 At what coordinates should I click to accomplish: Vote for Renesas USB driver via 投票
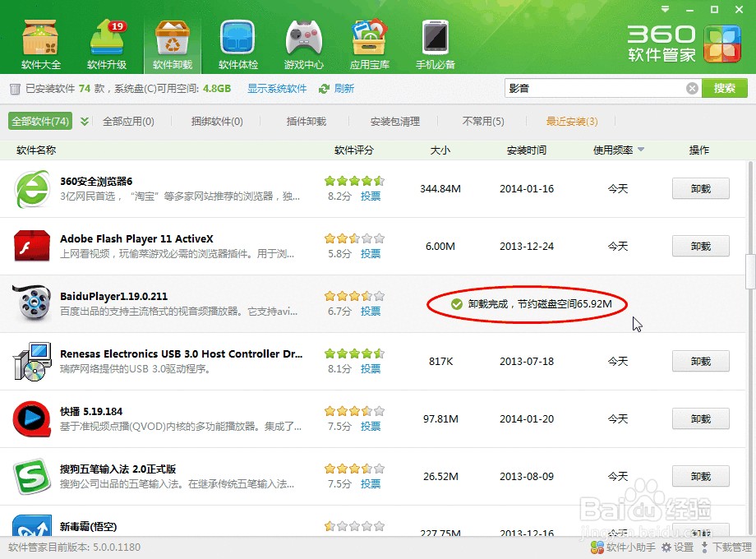coord(371,369)
